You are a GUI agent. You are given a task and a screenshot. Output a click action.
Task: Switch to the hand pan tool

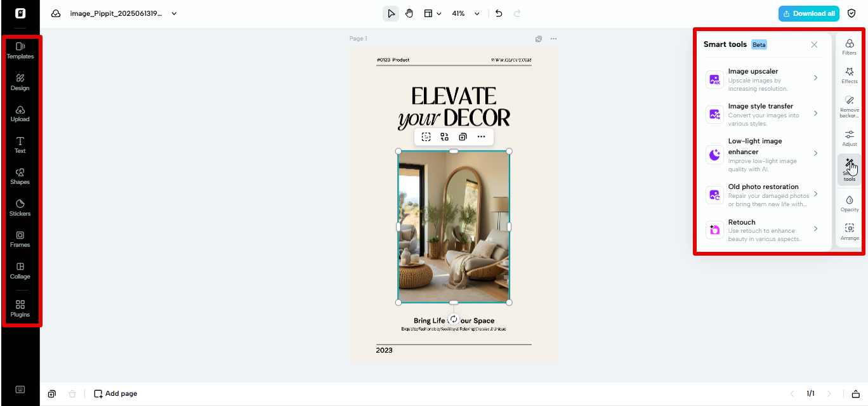(409, 13)
